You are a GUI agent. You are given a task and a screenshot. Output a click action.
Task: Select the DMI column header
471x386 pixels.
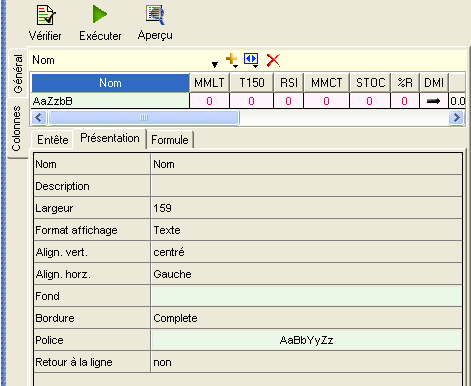click(434, 83)
